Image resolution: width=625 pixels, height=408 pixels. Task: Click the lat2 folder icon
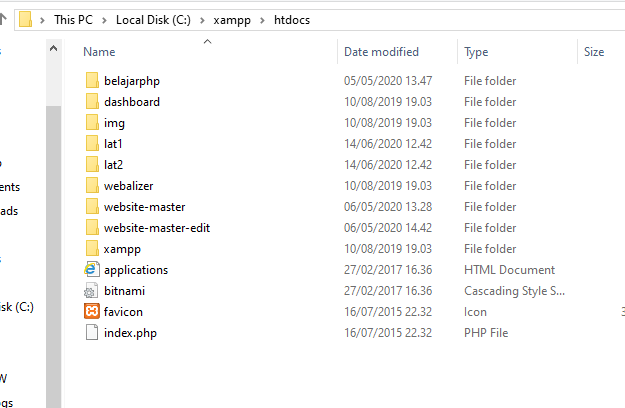coord(92,165)
